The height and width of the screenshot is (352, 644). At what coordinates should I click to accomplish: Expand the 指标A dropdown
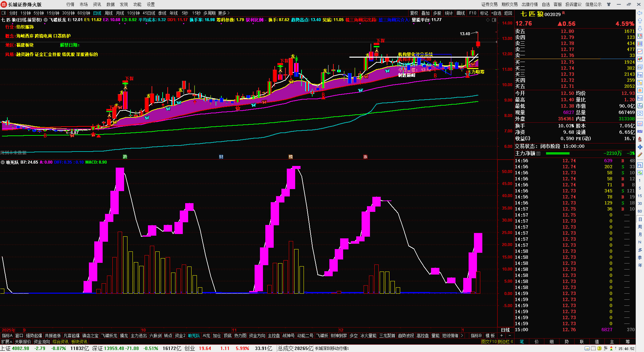click(7, 336)
